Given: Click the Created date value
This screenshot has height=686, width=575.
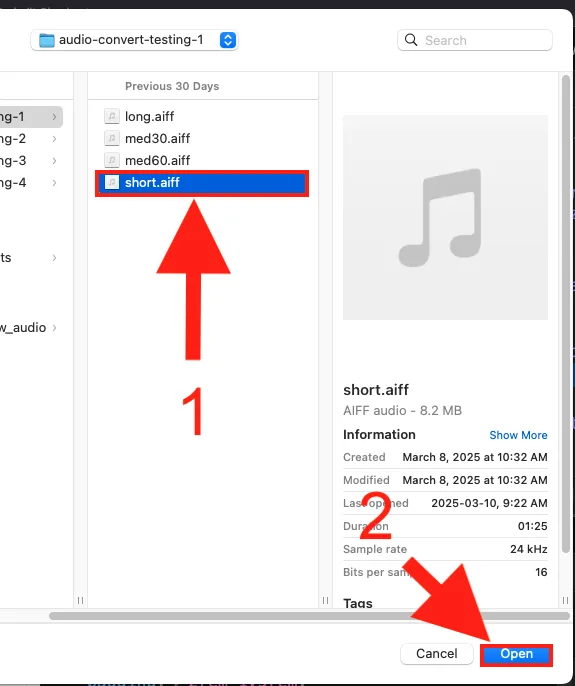Looking at the screenshot, I should click(475, 457).
